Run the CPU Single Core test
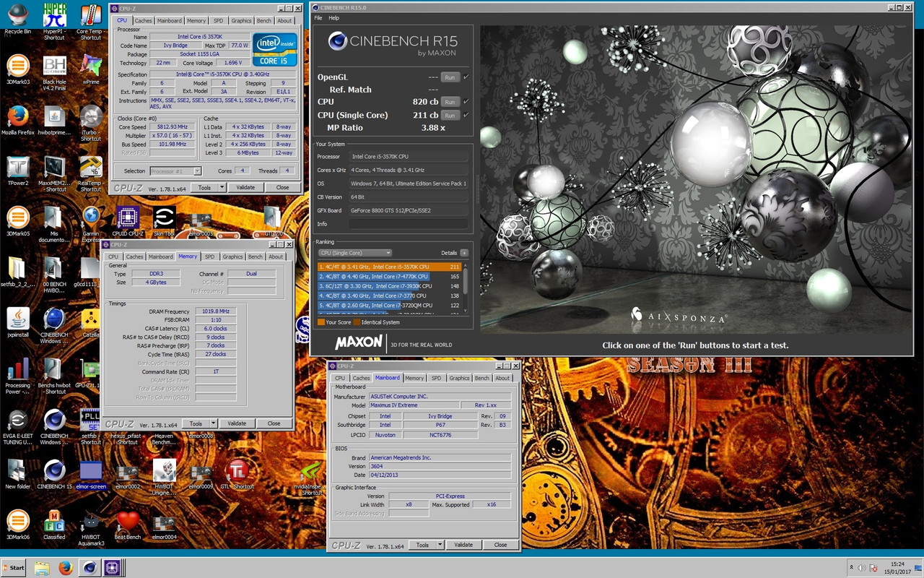The image size is (924, 578). (450, 115)
